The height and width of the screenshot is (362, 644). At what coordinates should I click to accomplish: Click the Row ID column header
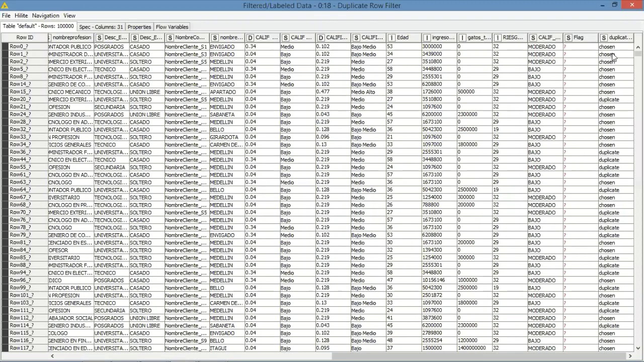pyautogui.click(x=25, y=38)
